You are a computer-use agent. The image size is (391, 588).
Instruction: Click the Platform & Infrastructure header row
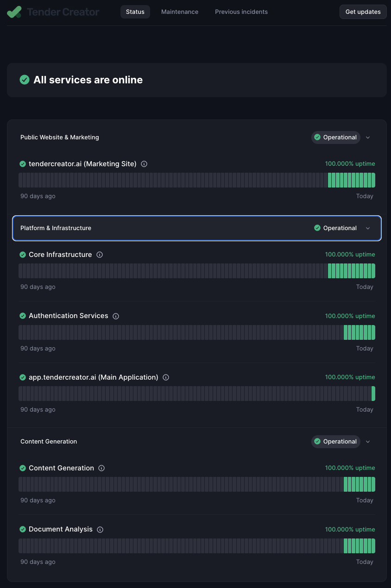pyautogui.click(x=197, y=228)
